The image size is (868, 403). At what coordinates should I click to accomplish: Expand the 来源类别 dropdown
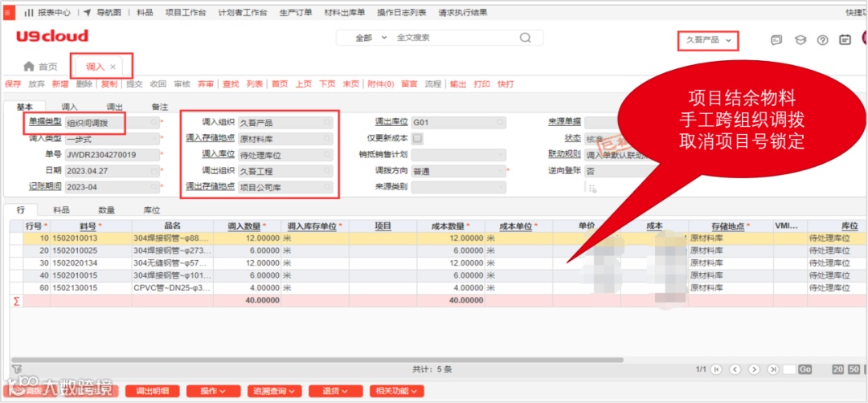502,187
